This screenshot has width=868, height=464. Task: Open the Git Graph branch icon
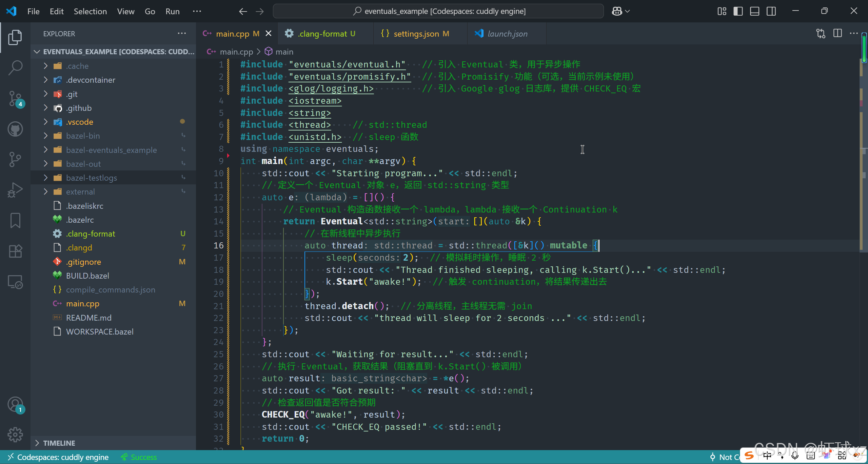15,159
